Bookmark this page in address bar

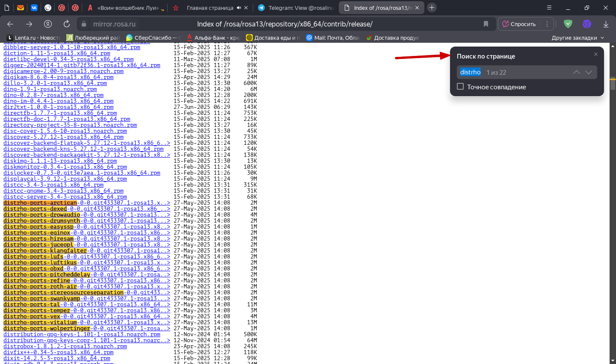point(486,24)
